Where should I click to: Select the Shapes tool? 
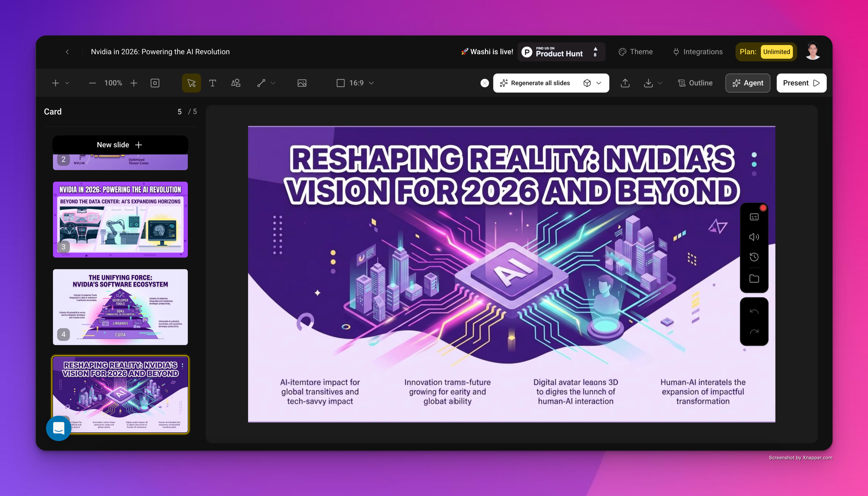(236, 83)
